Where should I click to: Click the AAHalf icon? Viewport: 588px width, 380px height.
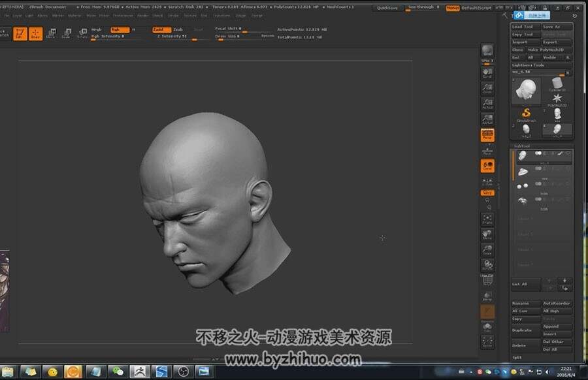coord(487,119)
